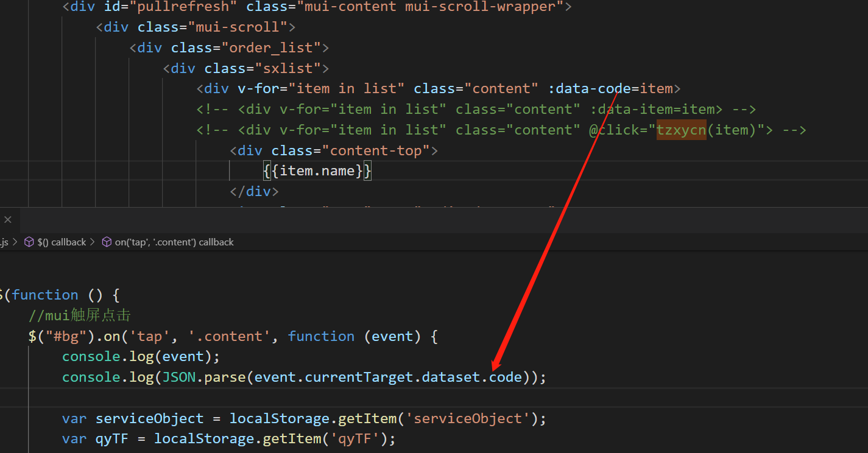Open the on('tap', '.content') callback breadcrumb
The width and height of the screenshot is (868, 453).
click(174, 242)
